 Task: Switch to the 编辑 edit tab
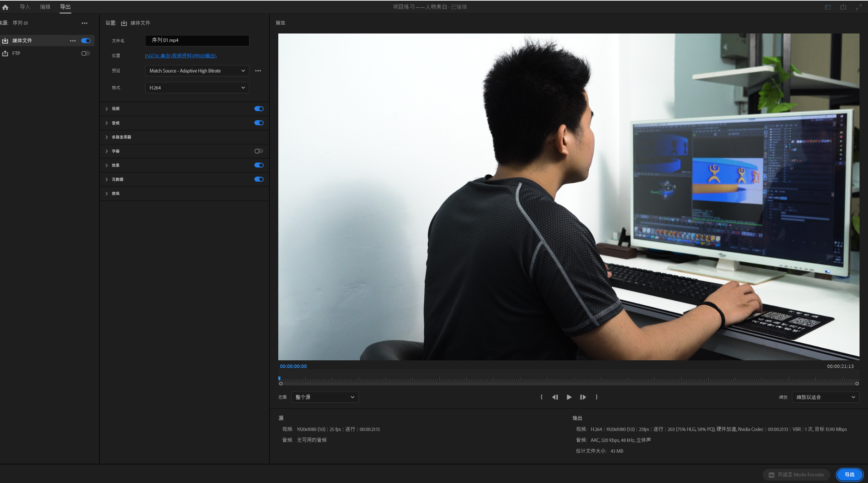click(x=45, y=7)
